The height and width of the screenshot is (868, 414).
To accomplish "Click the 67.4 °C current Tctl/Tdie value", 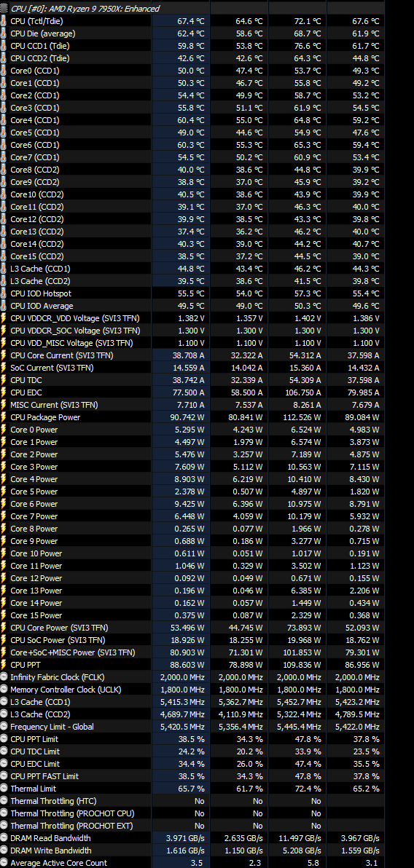I will [x=191, y=21].
